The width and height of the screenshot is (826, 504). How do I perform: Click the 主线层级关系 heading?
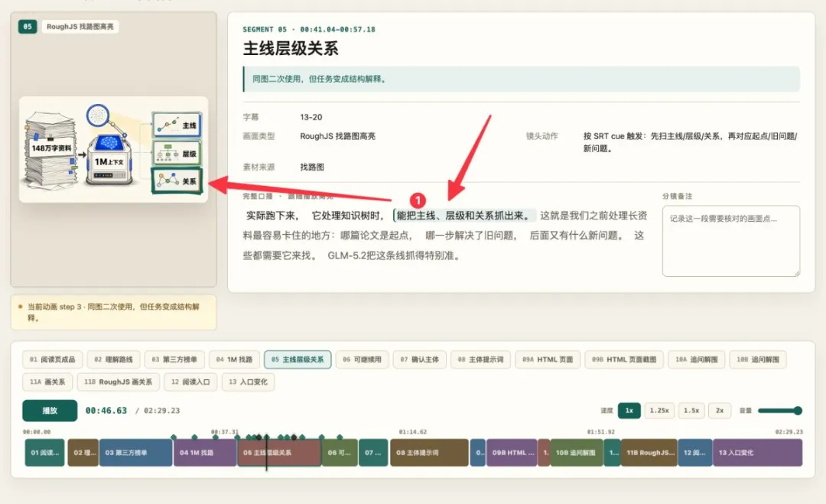(291, 49)
